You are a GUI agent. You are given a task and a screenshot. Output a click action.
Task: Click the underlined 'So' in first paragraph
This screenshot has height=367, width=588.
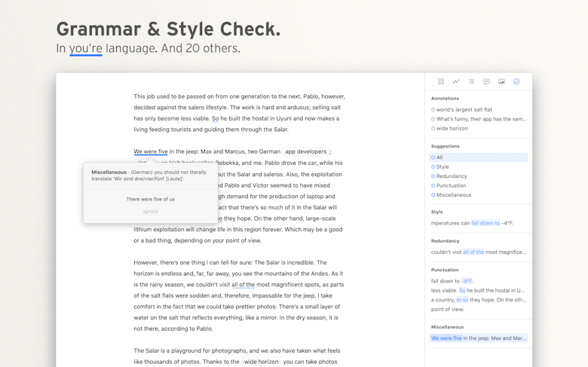point(216,118)
